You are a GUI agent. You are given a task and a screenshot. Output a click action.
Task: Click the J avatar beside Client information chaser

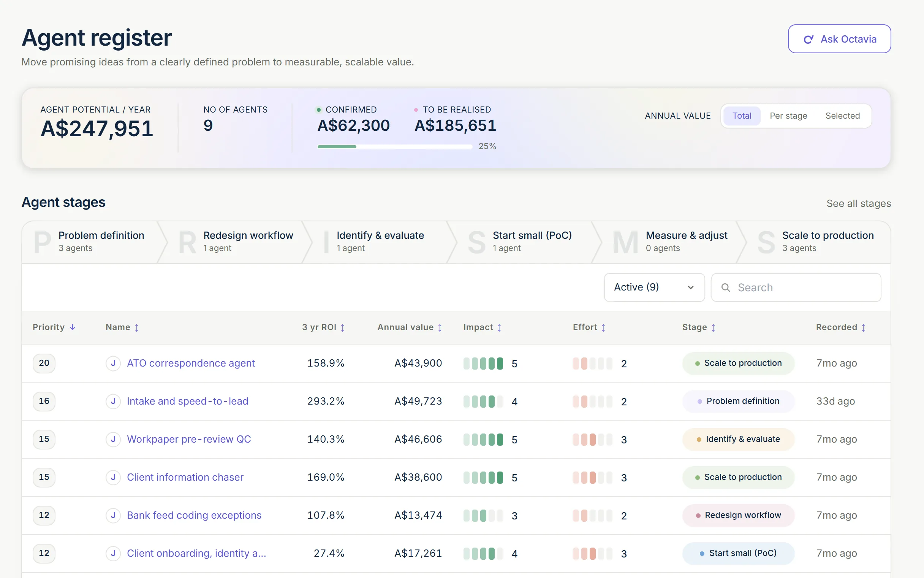pos(113,478)
